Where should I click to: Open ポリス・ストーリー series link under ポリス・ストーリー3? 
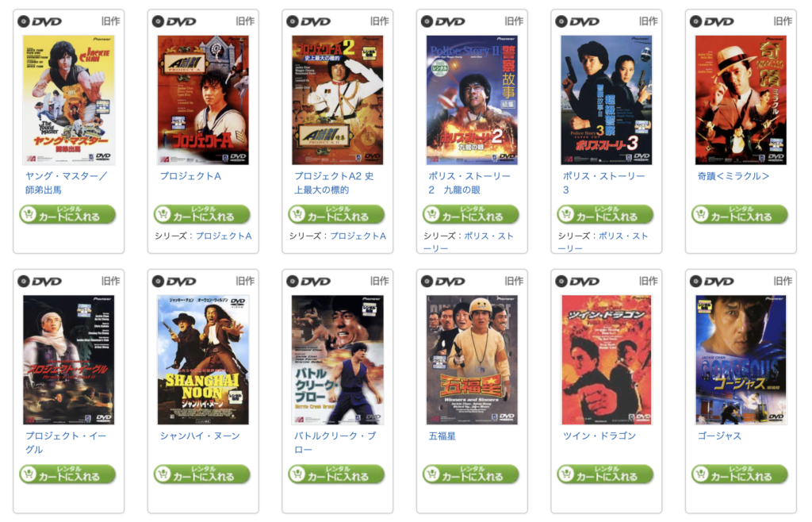(x=603, y=243)
